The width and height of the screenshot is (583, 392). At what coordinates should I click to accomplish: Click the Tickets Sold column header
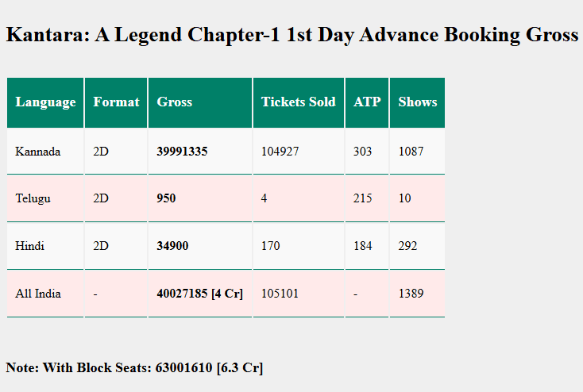pyautogui.click(x=299, y=102)
